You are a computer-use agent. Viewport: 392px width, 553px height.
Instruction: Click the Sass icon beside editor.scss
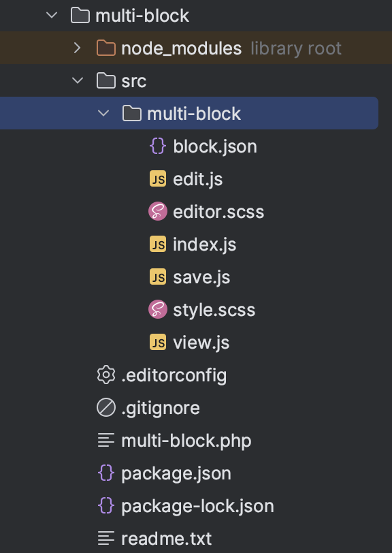[158, 212]
